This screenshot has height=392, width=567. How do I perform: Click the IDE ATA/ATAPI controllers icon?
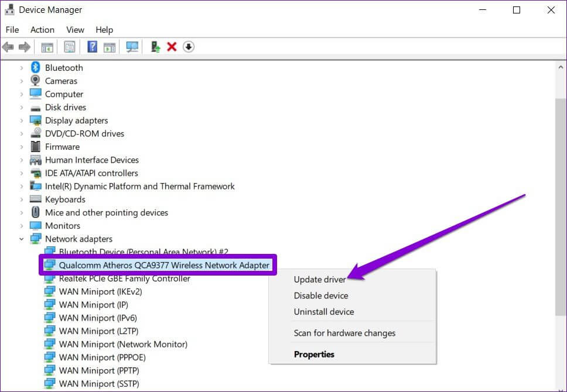(x=35, y=173)
